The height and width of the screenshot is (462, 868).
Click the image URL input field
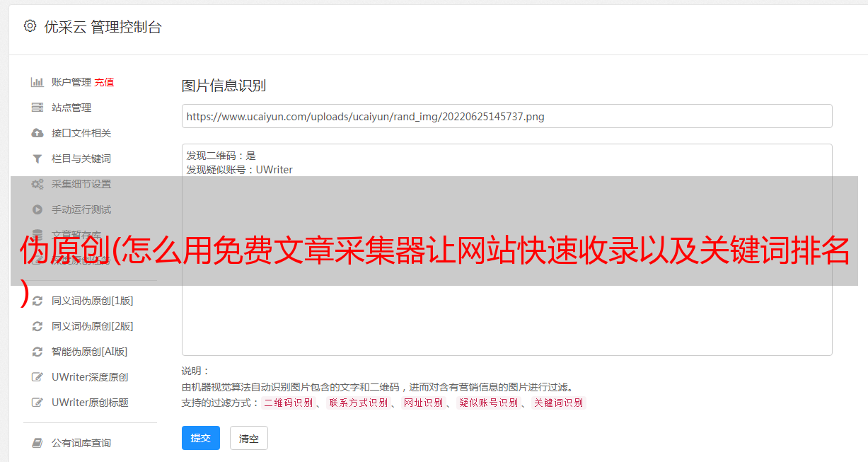coord(507,116)
